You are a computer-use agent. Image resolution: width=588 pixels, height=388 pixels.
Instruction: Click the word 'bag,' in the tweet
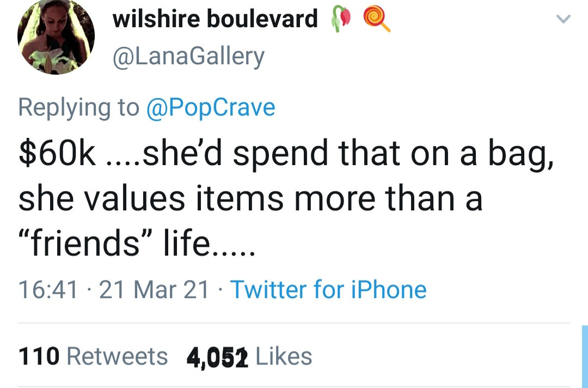(521, 154)
